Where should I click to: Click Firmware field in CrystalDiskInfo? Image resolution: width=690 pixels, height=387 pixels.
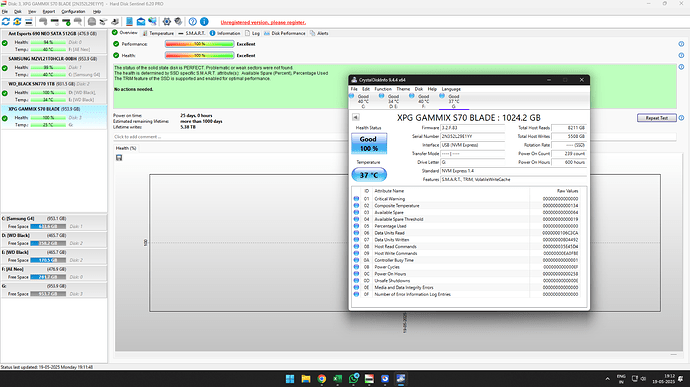(473, 128)
